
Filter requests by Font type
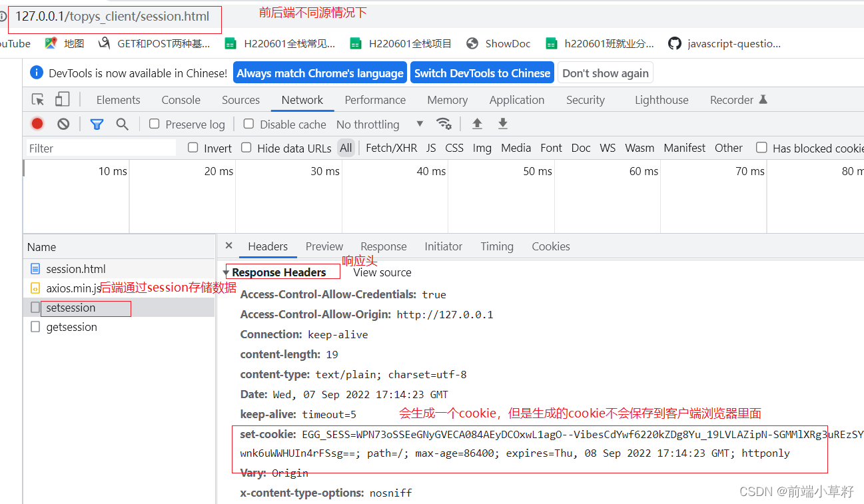click(551, 148)
